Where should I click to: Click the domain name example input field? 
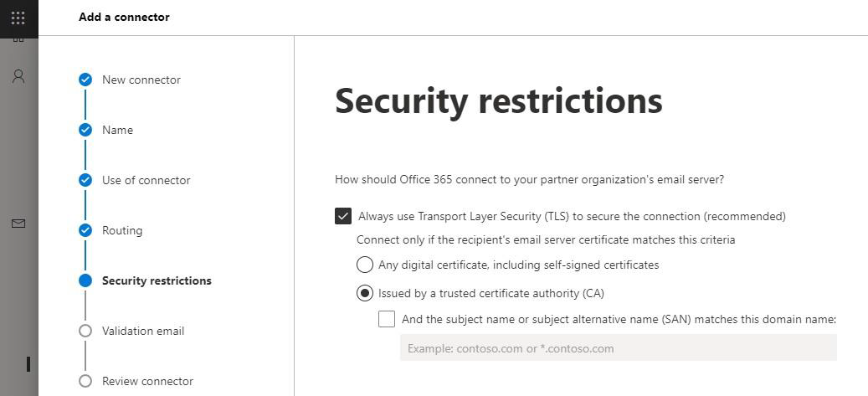click(618, 348)
